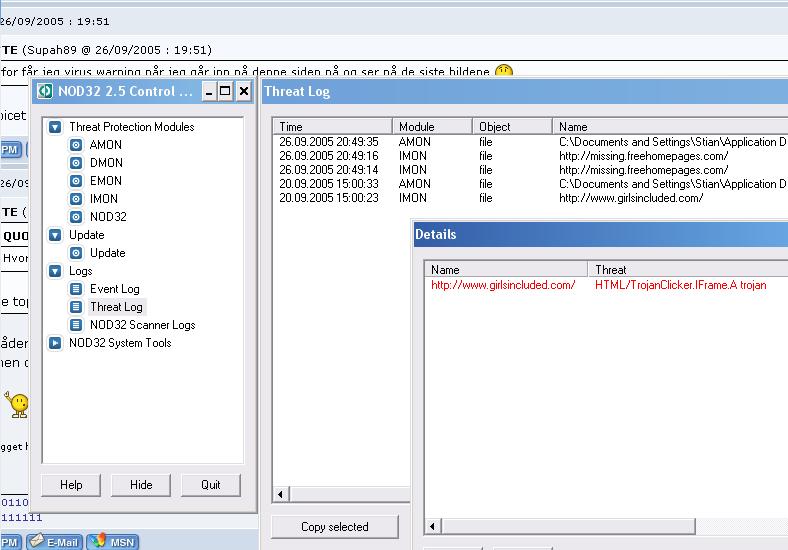This screenshot has width=788, height=550.
Task: Click the NOD32 Control Center title icon
Action: point(45,91)
